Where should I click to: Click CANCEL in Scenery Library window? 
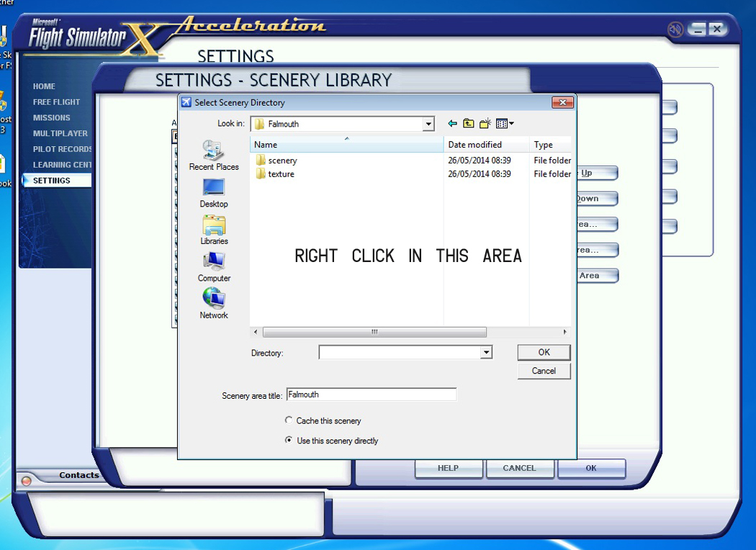tap(519, 468)
